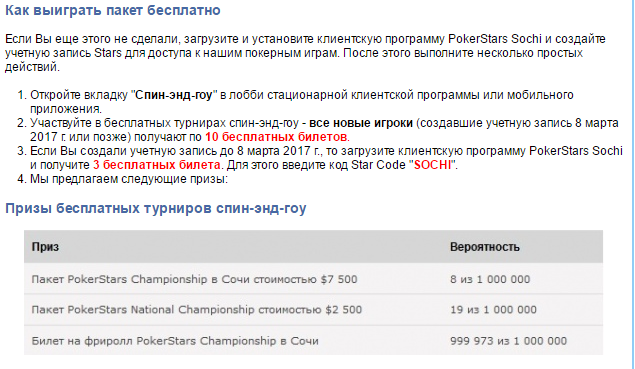Screen dimensions: 635x369
Task: Click the heading "Как выиграть пакет бесплатно"
Action: [113, 10]
